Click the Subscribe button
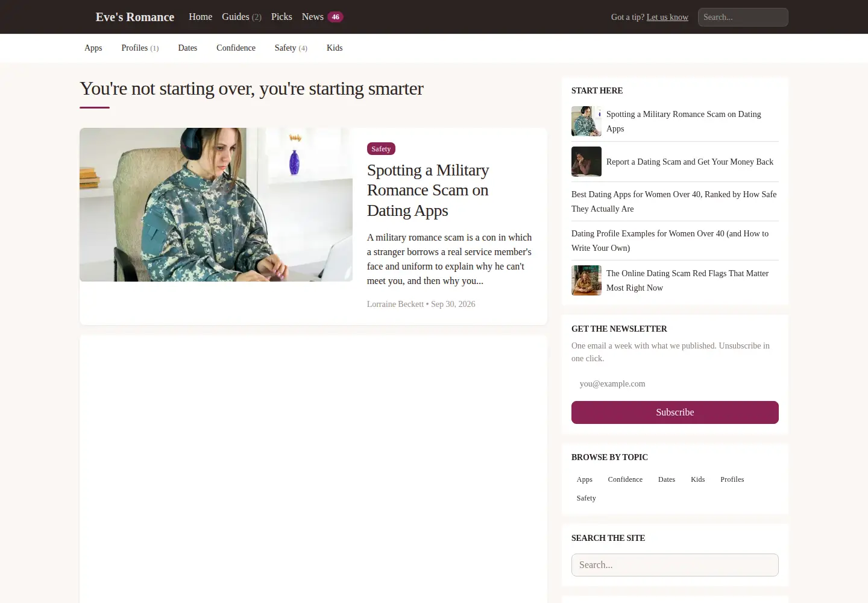The width and height of the screenshot is (868, 603). click(x=675, y=412)
